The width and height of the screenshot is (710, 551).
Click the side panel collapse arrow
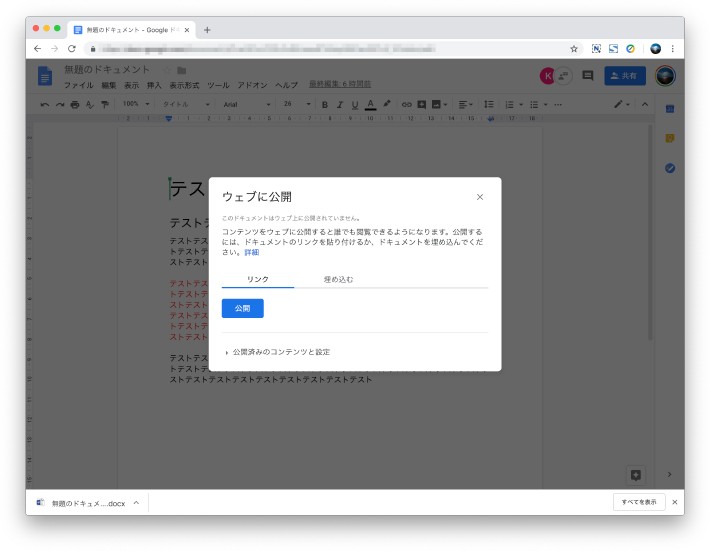point(669,474)
